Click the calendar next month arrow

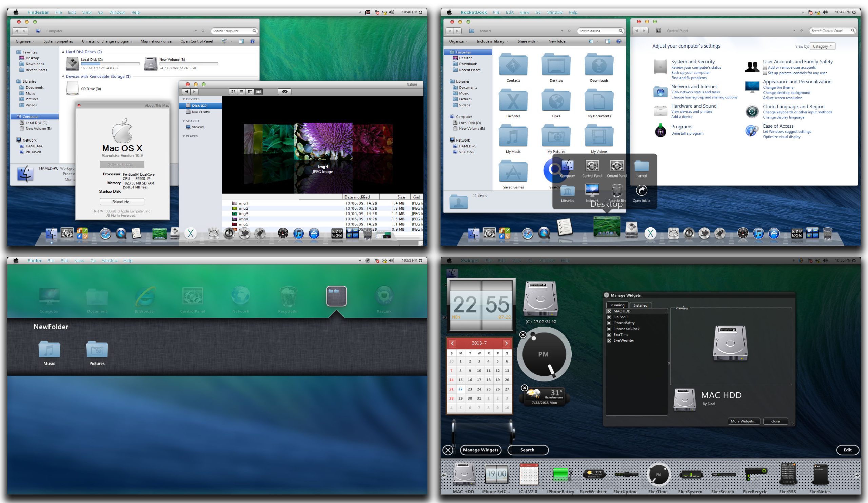point(506,343)
